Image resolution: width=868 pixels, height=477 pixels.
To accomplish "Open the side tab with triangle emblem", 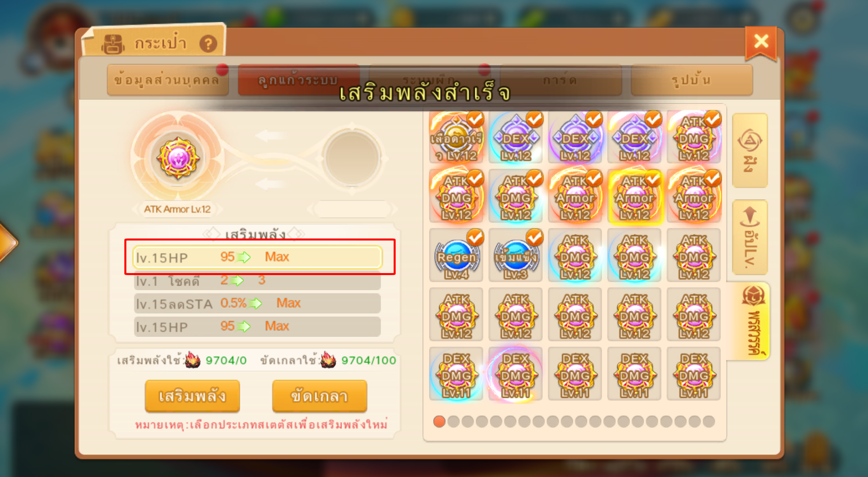I will [x=750, y=150].
